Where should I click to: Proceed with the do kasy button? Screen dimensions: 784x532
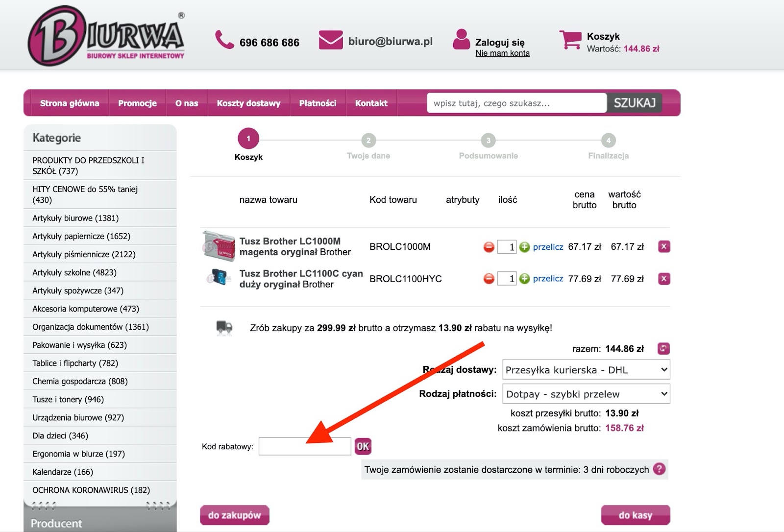[x=636, y=515]
